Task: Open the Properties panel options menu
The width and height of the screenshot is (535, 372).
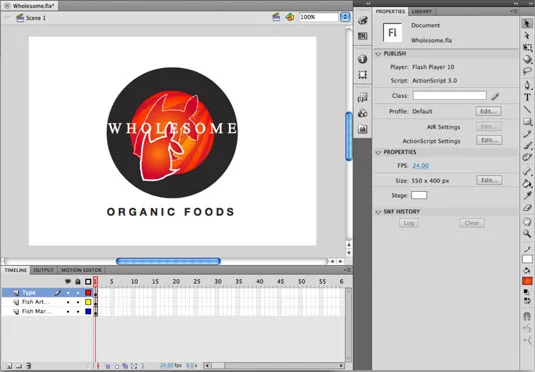Action: [x=514, y=11]
